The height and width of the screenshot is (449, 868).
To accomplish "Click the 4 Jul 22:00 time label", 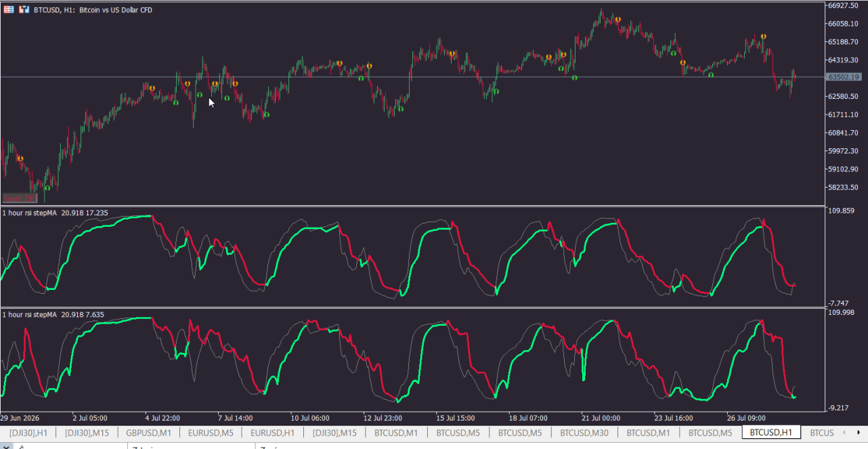I will (162, 418).
